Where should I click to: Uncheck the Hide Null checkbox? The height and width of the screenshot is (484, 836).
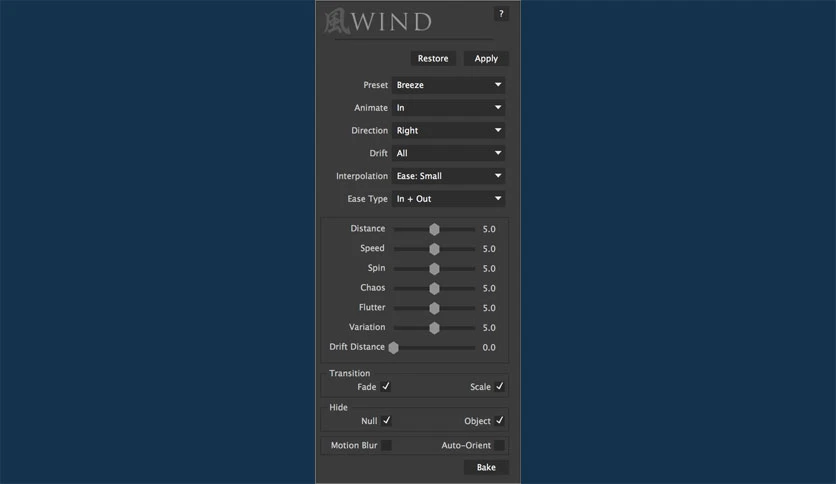387,421
